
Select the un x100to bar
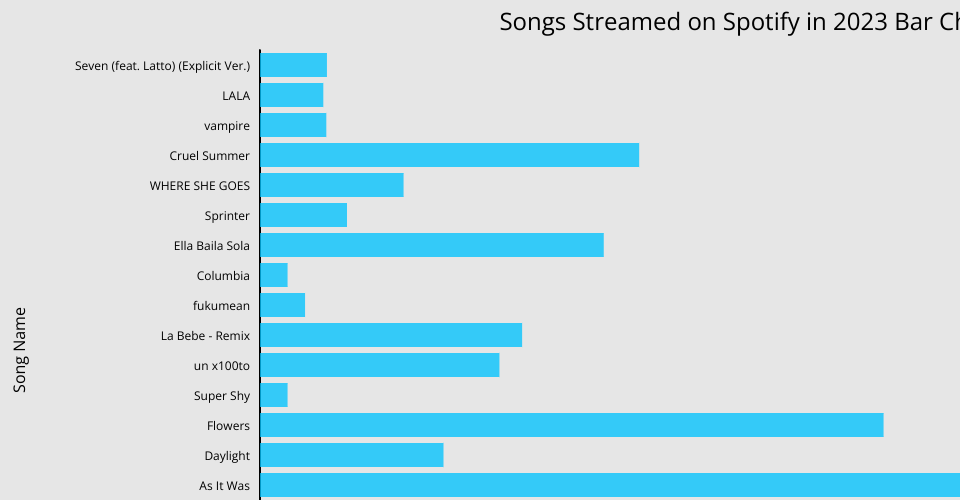tap(379, 365)
